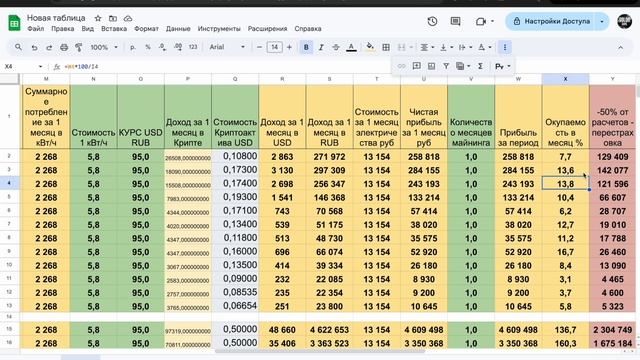Redo last action
This screenshot has height=360, width=640.
point(49,47)
